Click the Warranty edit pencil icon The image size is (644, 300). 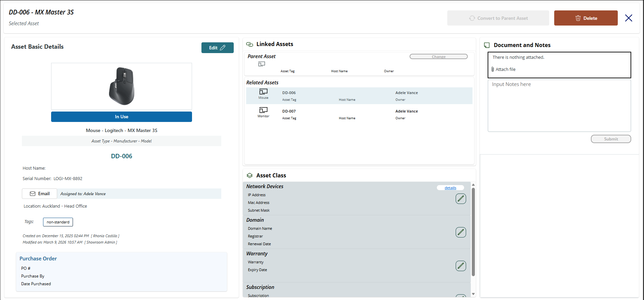click(x=461, y=266)
